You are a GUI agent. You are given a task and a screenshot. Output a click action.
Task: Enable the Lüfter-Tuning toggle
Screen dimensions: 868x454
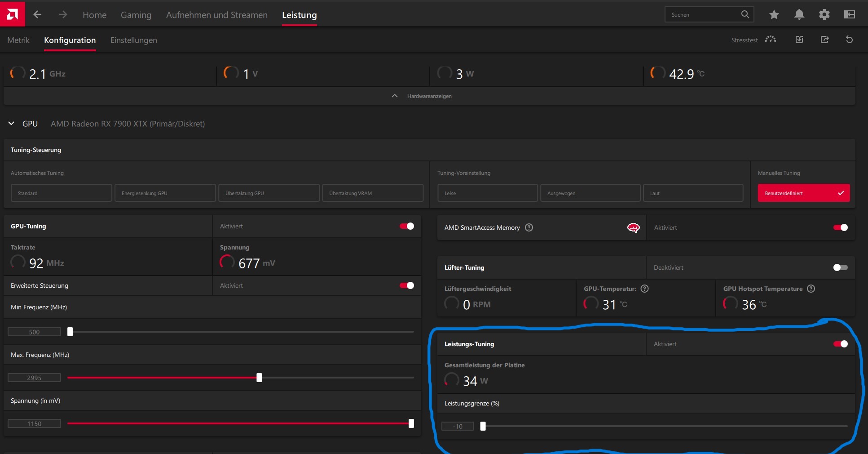click(841, 267)
